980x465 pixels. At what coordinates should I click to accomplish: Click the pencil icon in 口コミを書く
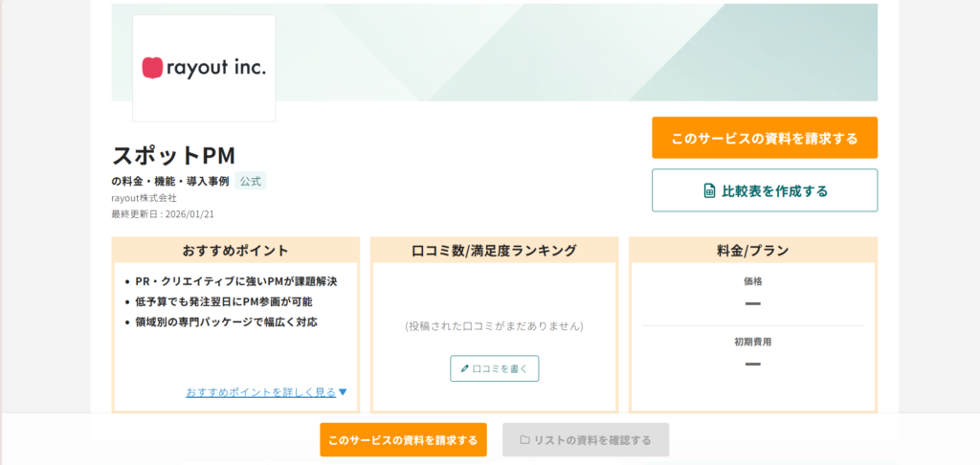(x=465, y=368)
